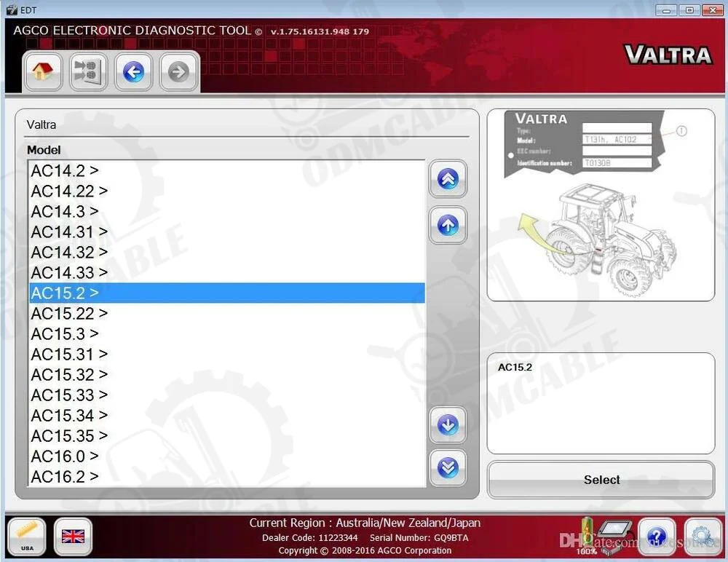The height and width of the screenshot is (562, 728).
Task: Navigate back with the blue arrow
Action: point(133,71)
